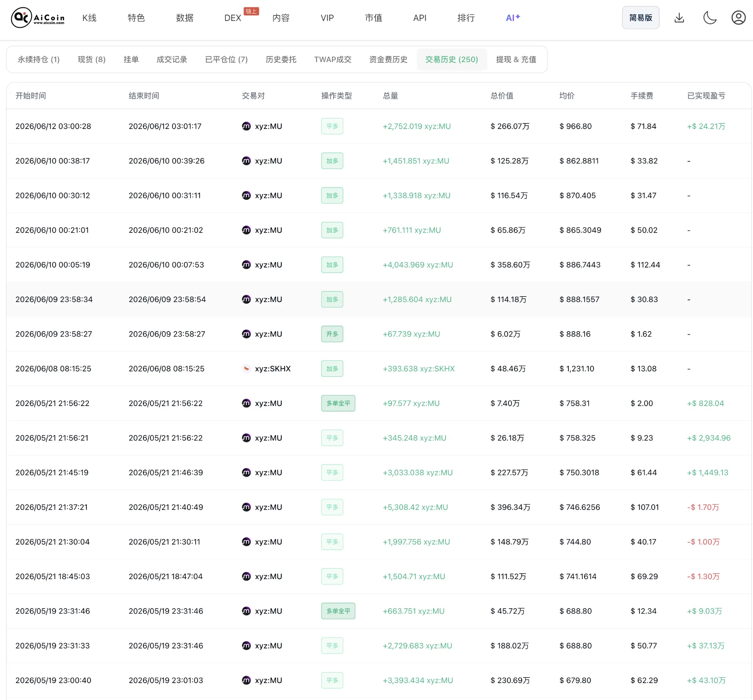Open the K线 menu
The width and height of the screenshot is (753, 700).
coord(89,18)
